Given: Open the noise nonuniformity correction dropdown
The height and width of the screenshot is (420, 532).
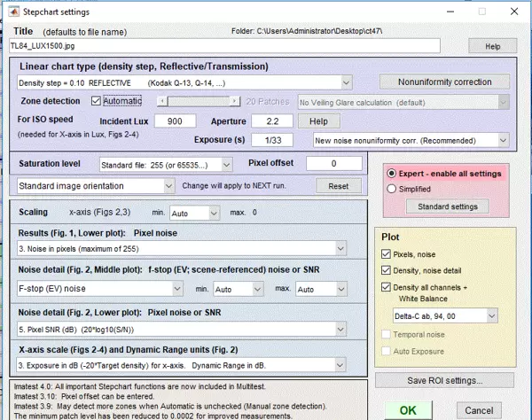Looking at the screenshot, I should (412, 140).
